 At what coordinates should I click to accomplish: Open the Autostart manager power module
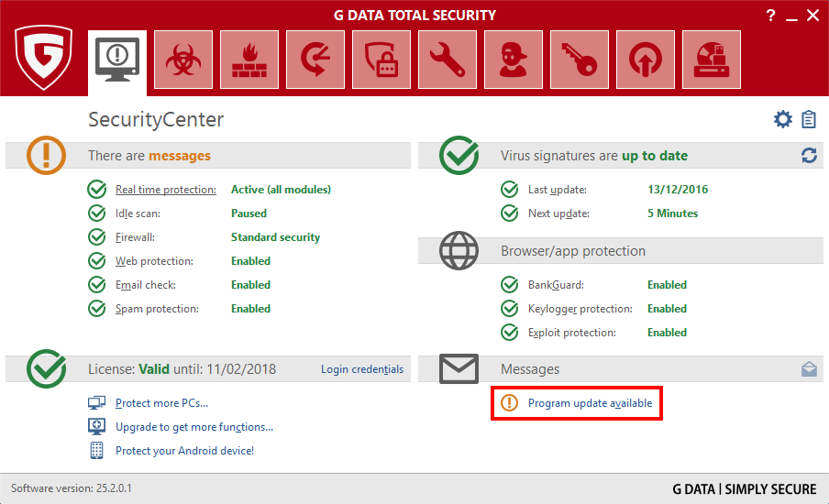click(646, 60)
